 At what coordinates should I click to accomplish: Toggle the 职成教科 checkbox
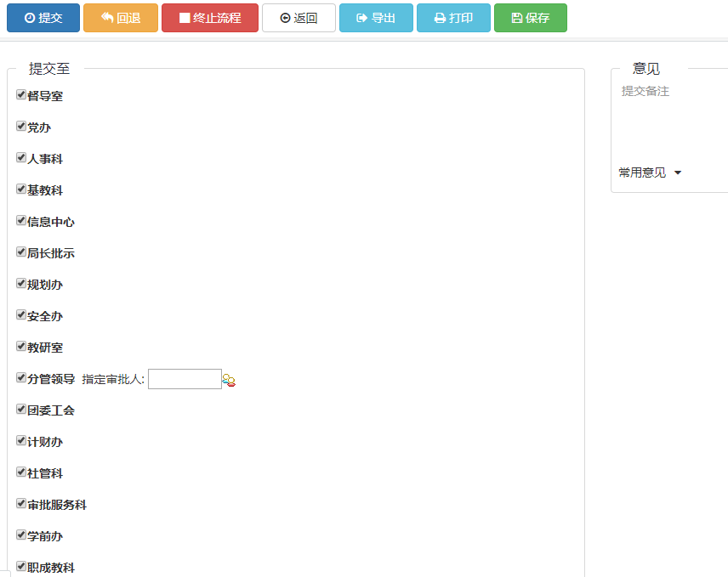21,566
